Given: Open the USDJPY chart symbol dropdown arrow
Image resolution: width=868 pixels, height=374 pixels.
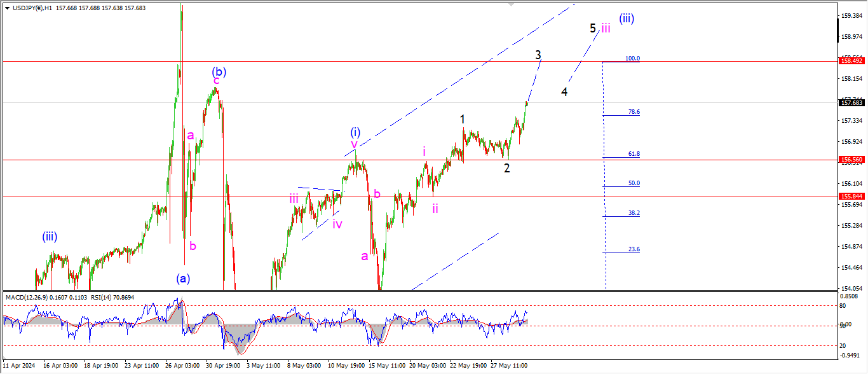Looking at the screenshot, I should tap(7, 8).
